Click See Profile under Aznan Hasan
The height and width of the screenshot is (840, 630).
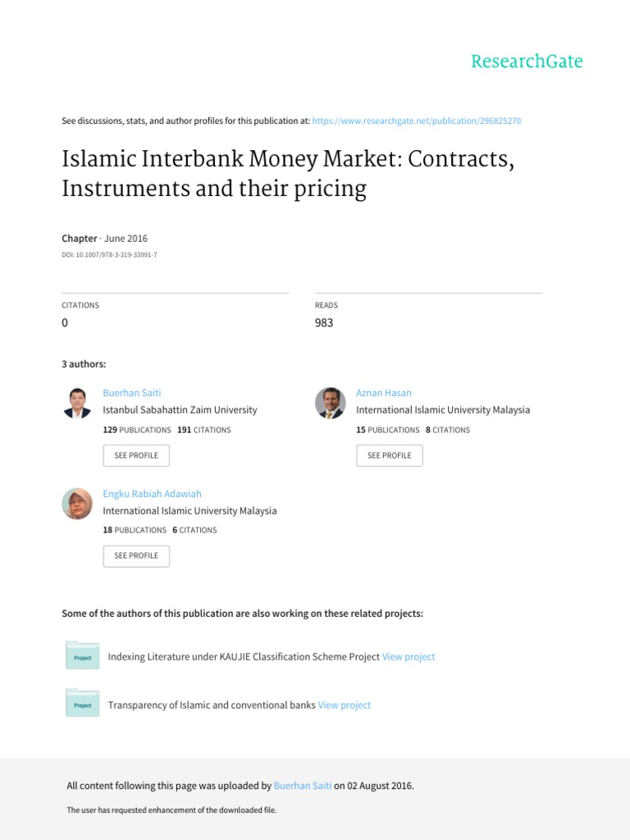pyautogui.click(x=390, y=455)
